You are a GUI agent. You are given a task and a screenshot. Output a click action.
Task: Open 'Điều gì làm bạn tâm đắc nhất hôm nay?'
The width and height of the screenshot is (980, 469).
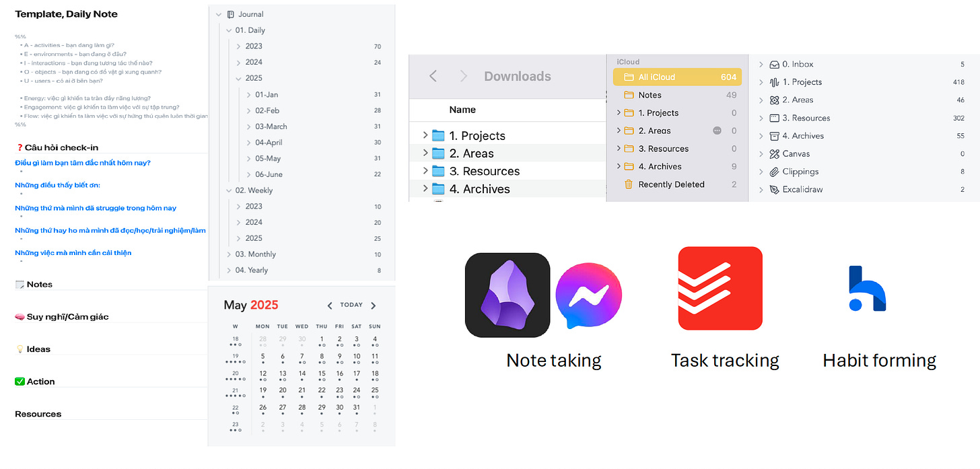pos(83,163)
